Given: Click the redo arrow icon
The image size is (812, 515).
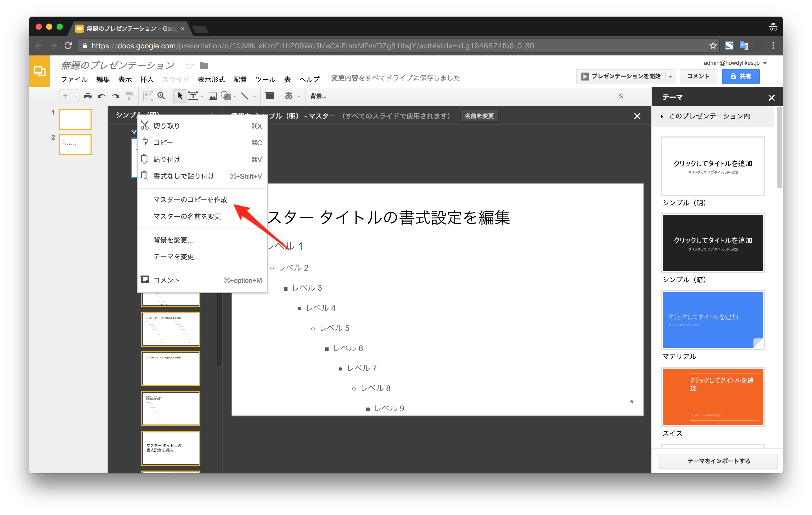Looking at the screenshot, I should click(115, 96).
